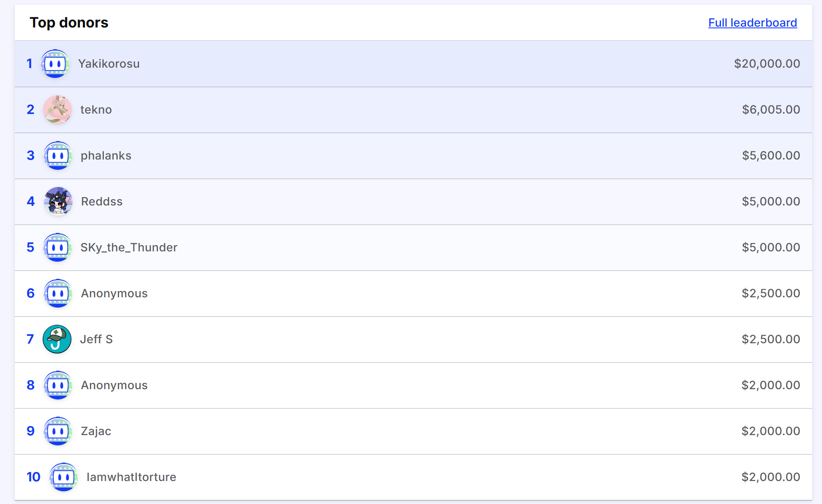Click the rank 6 Anonymous avatar
The width and height of the screenshot is (822, 504).
(57, 293)
